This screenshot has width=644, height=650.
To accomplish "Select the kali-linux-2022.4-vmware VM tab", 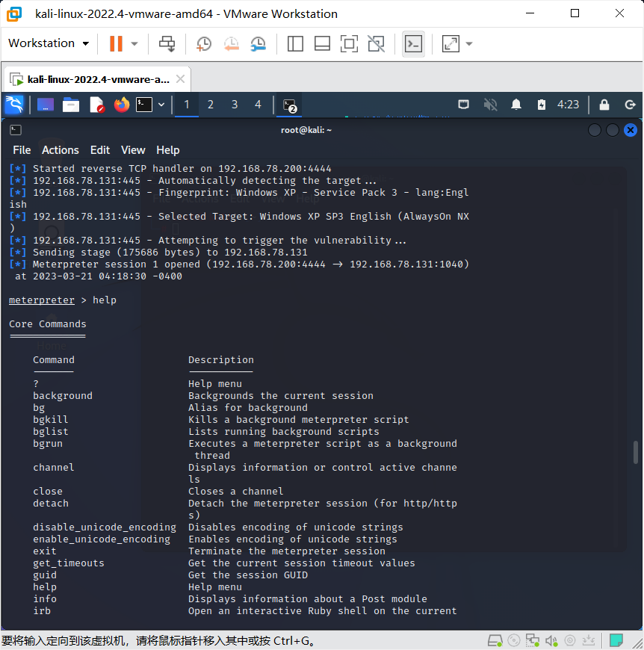I will pos(98,79).
